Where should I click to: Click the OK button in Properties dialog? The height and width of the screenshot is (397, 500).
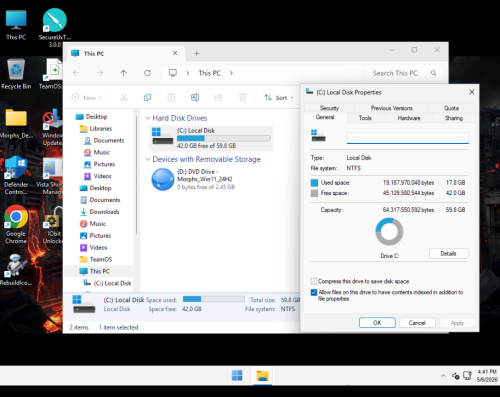click(377, 323)
